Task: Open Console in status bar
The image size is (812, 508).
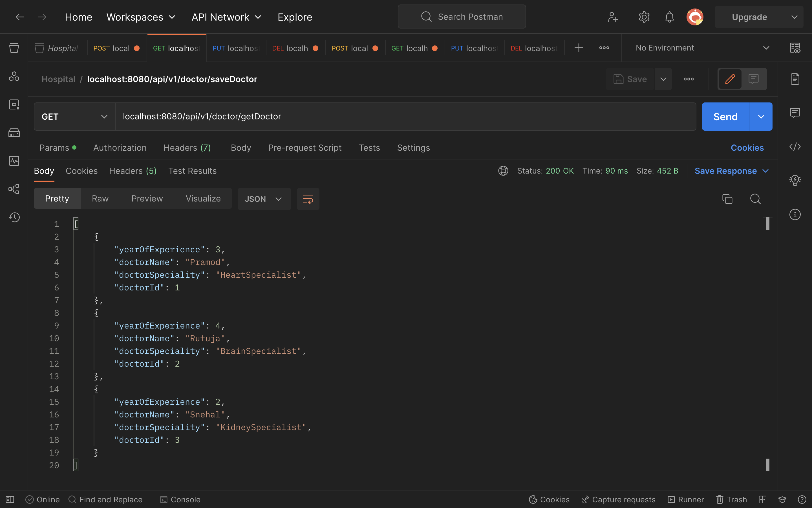Action: [x=180, y=500]
